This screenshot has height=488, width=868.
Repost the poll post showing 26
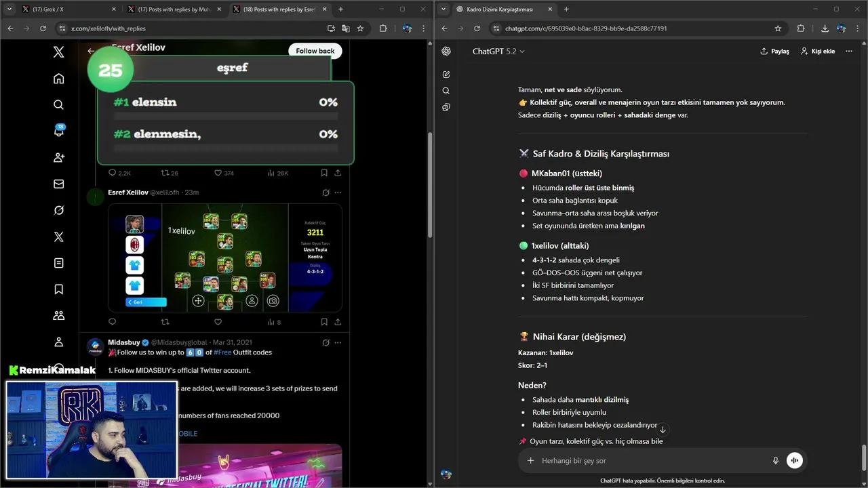[x=170, y=173]
